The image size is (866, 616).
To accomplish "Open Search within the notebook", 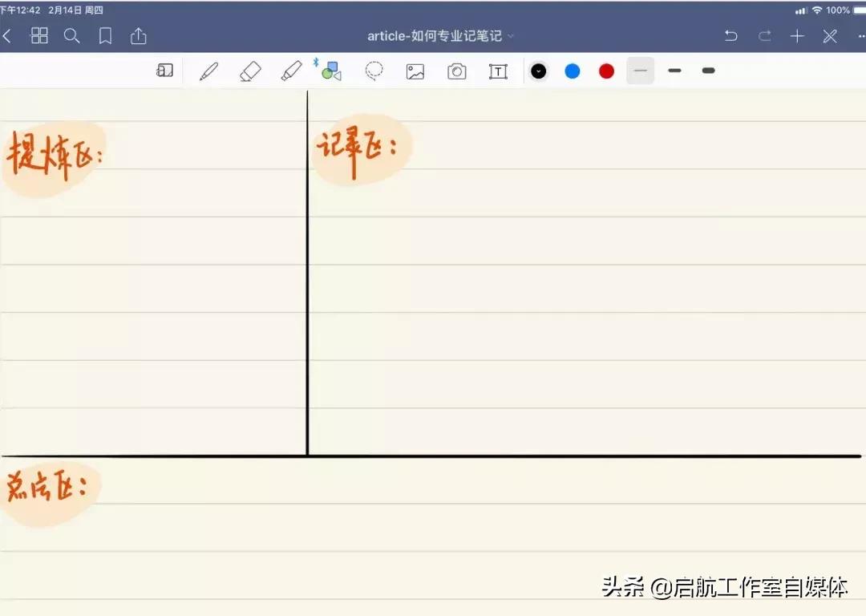I will click(x=72, y=35).
